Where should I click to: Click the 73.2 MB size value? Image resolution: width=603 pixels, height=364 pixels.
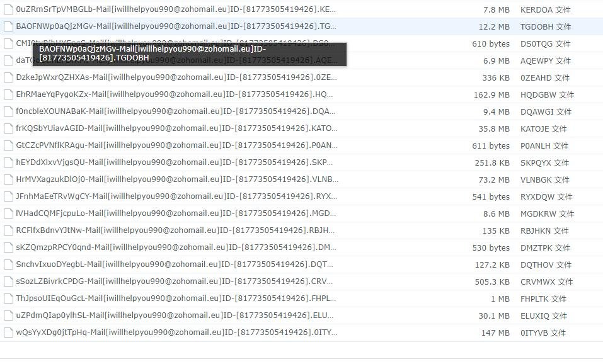click(494, 180)
